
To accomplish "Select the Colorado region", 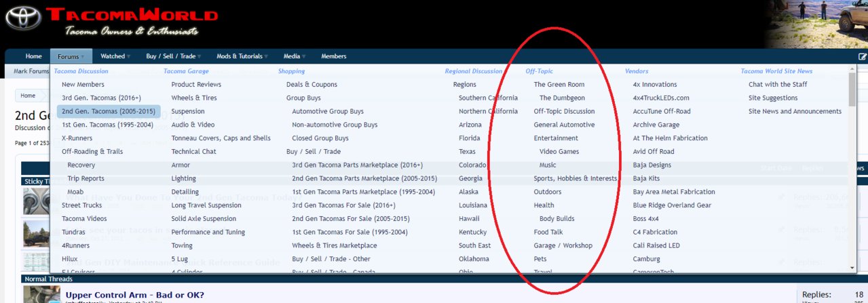I will [472, 165].
